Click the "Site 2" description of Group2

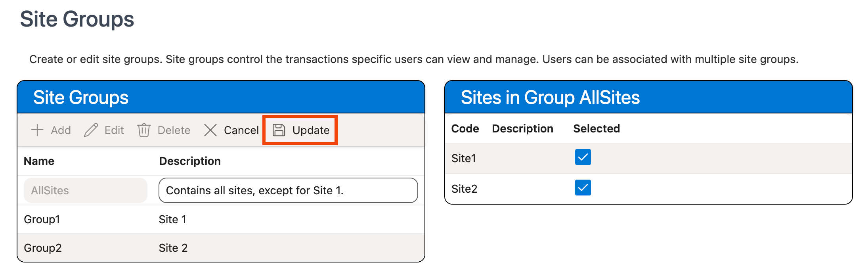tap(173, 248)
